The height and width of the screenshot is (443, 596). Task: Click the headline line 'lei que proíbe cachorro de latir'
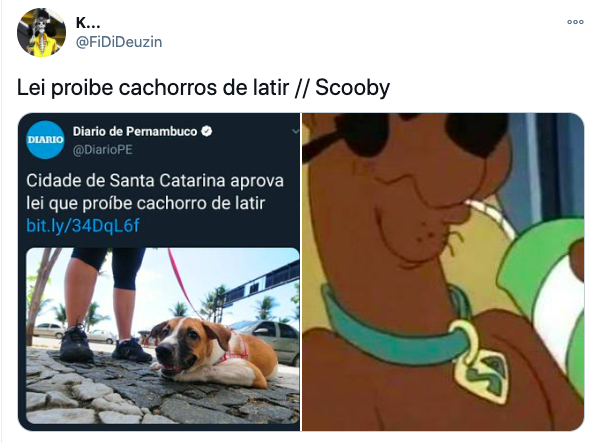tap(146, 203)
